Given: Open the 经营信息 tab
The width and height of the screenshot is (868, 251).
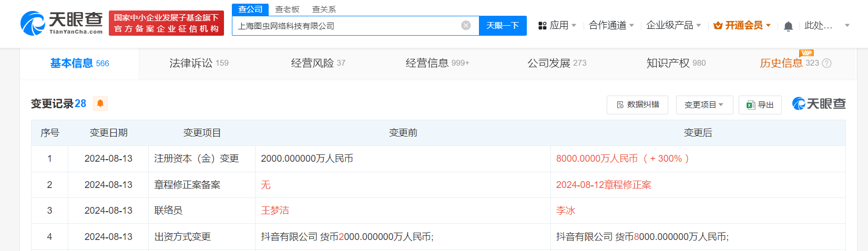Looking at the screenshot, I should coord(437,64).
